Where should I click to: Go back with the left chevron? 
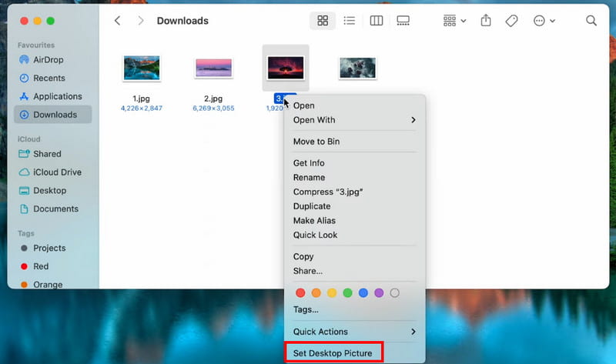117,21
